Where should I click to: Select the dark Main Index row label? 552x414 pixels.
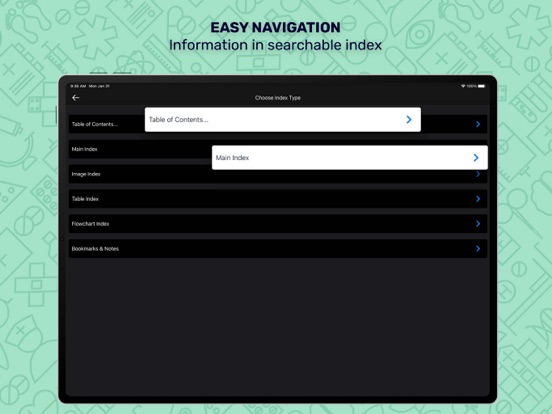click(84, 149)
